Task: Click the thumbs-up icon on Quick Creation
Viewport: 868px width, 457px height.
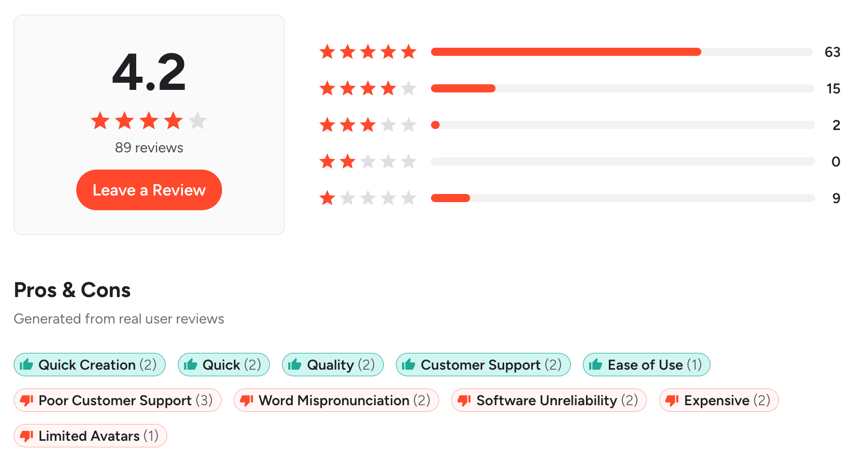Action: (26, 365)
